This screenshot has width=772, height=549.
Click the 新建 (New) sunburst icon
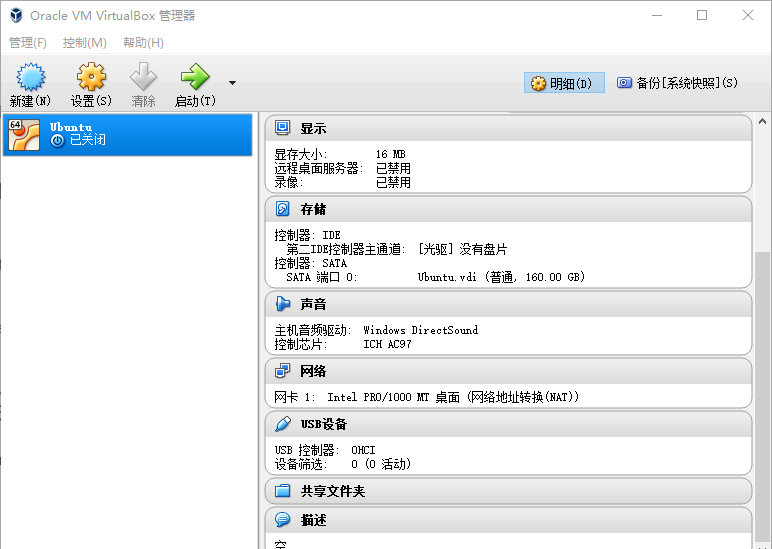(30, 77)
